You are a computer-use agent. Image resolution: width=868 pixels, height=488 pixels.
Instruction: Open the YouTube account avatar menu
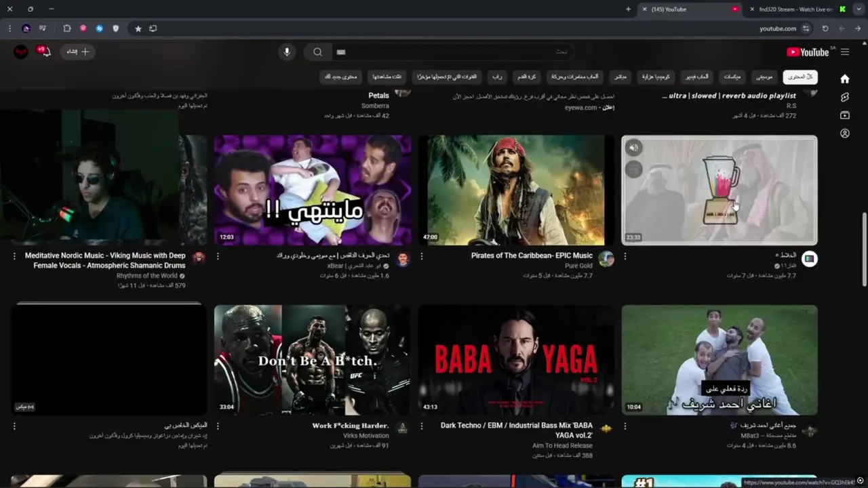(x=21, y=52)
